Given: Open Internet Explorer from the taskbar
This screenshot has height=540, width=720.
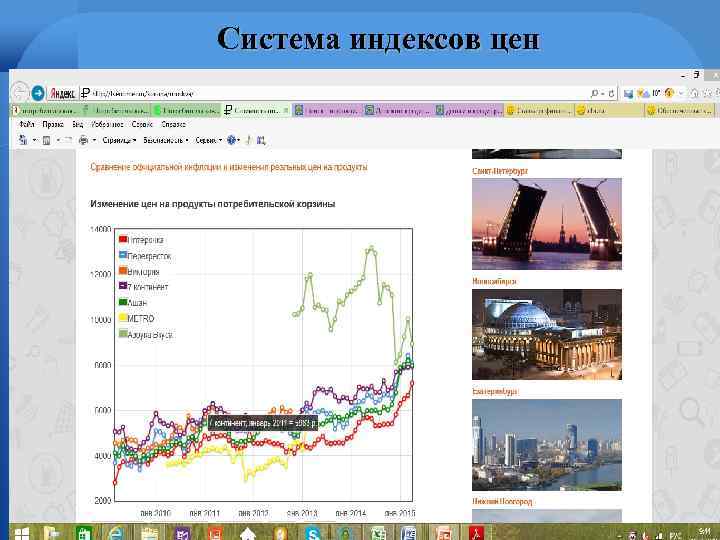Looking at the screenshot, I should point(116,533).
